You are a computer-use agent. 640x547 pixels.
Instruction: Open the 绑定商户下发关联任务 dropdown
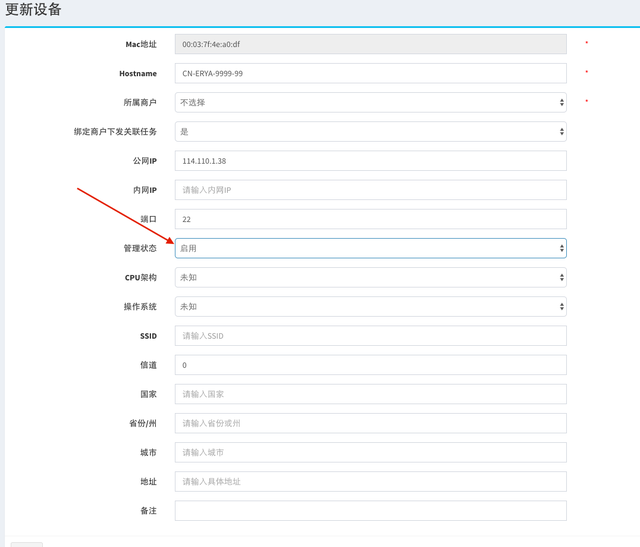(371, 131)
